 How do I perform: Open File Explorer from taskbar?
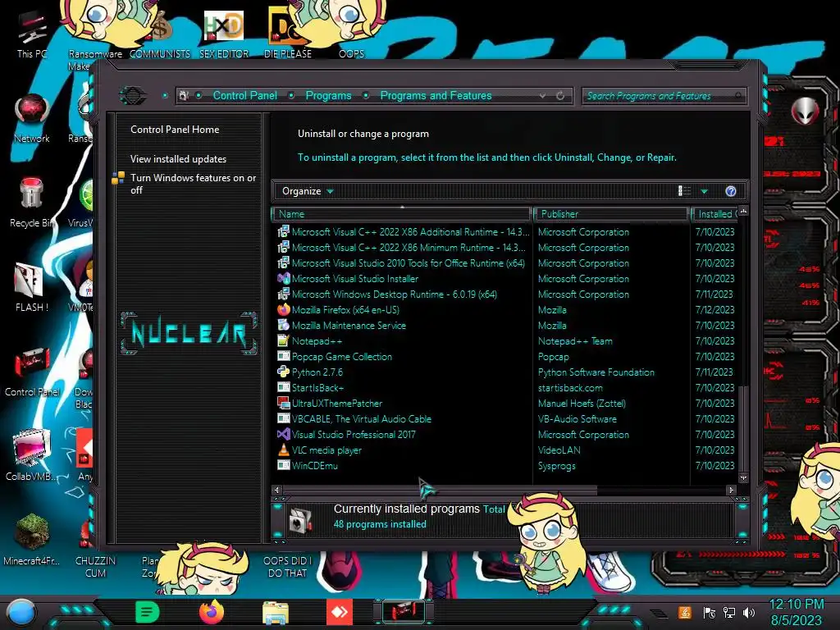coord(276,613)
